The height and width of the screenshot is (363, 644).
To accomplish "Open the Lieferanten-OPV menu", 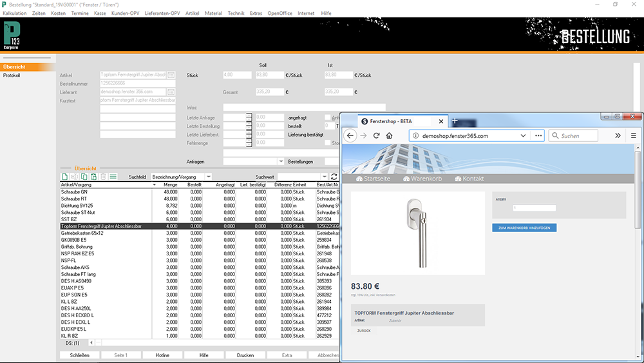I will 162,13.
